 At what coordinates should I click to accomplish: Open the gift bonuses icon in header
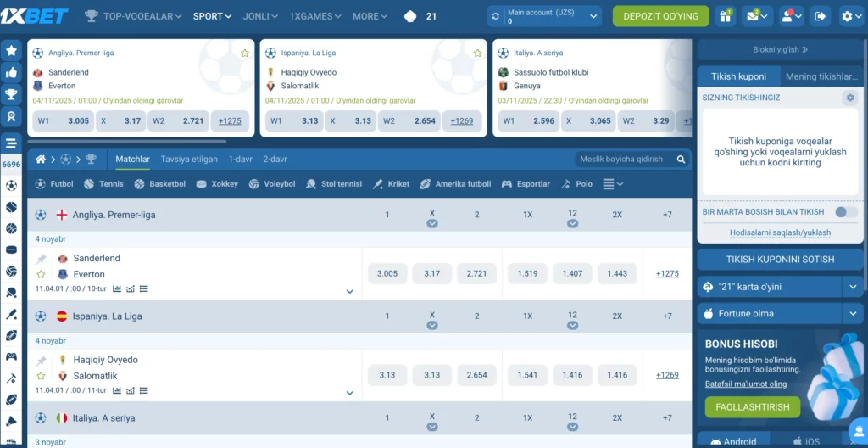click(x=726, y=16)
